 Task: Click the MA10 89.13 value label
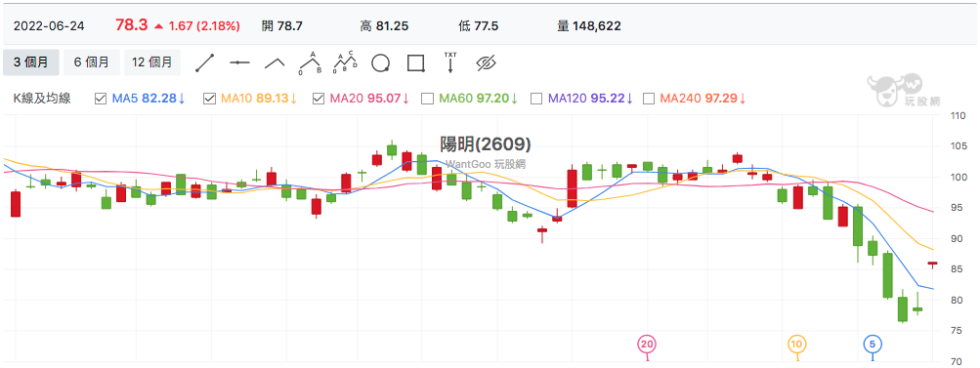pyautogui.click(x=259, y=98)
